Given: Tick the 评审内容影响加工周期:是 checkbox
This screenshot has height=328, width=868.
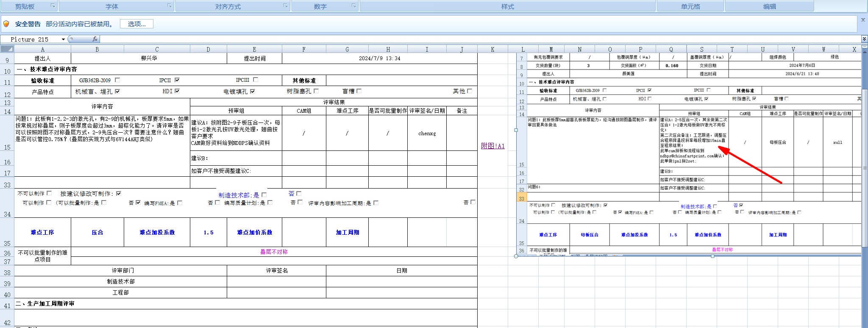Looking at the screenshot, I should 376,203.
